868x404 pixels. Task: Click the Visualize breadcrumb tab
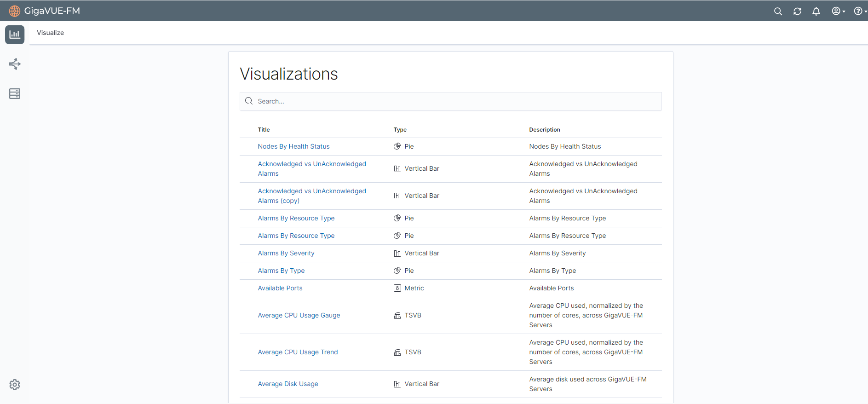51,33
